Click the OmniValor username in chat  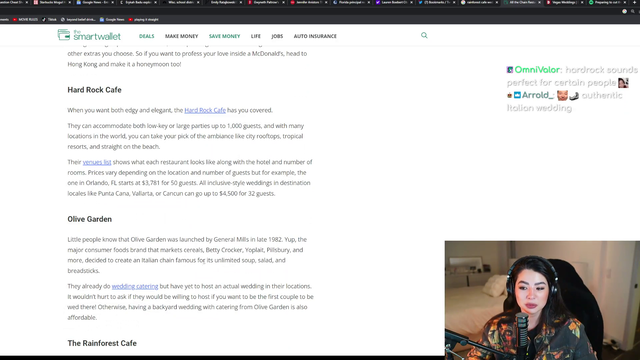[x=538, y=70]
